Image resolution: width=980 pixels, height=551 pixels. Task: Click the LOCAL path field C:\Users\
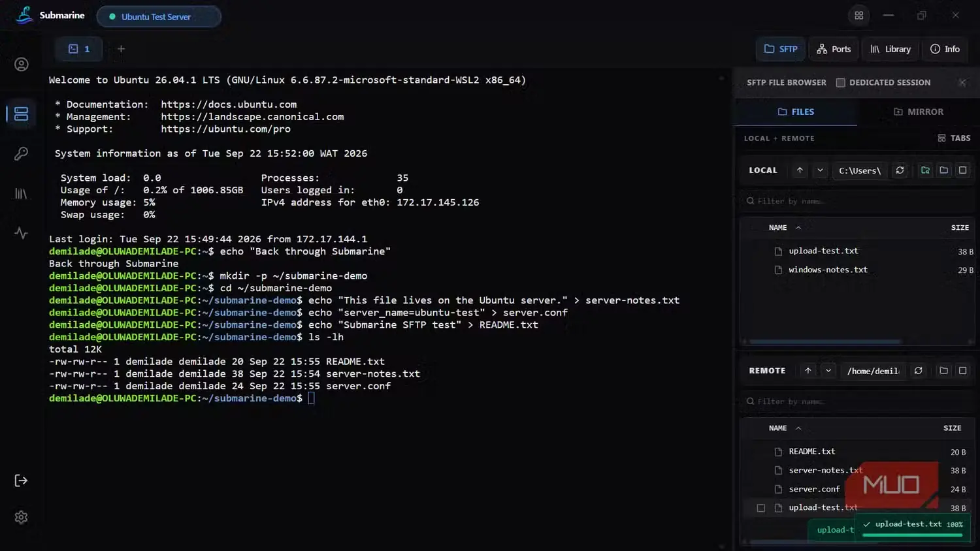tap(860, 170)
